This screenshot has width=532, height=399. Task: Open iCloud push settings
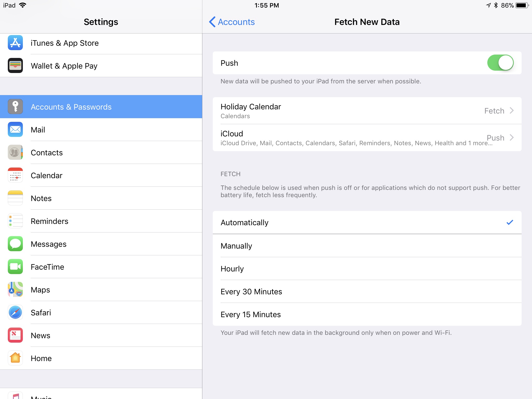[367, 138]
